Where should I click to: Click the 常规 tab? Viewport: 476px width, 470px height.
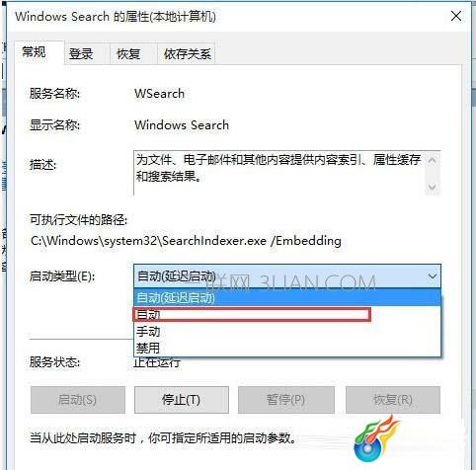pos(35,52)
